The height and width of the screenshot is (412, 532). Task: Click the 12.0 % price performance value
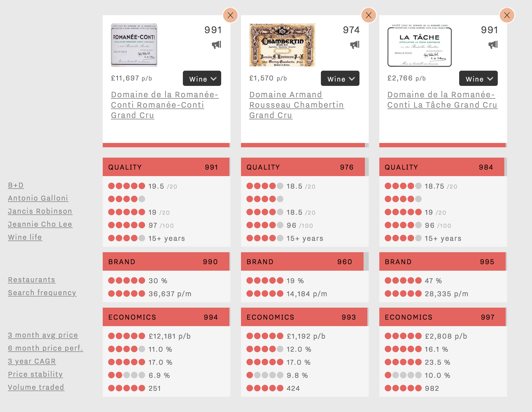coord(299,349)
